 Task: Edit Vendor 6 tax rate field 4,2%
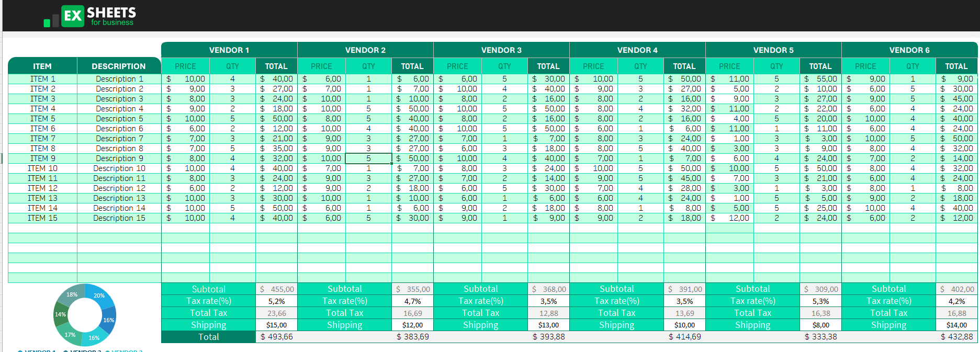click(956, 301)
